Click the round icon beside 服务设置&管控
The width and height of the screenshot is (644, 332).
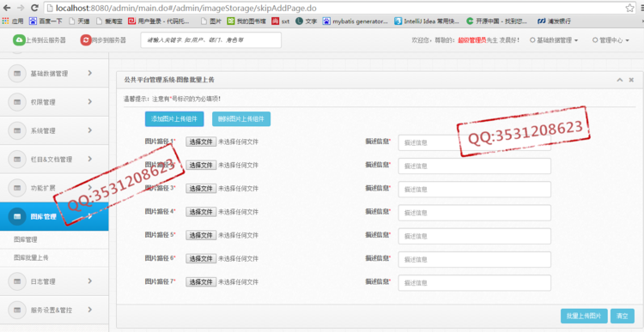(x=17, y=311)
